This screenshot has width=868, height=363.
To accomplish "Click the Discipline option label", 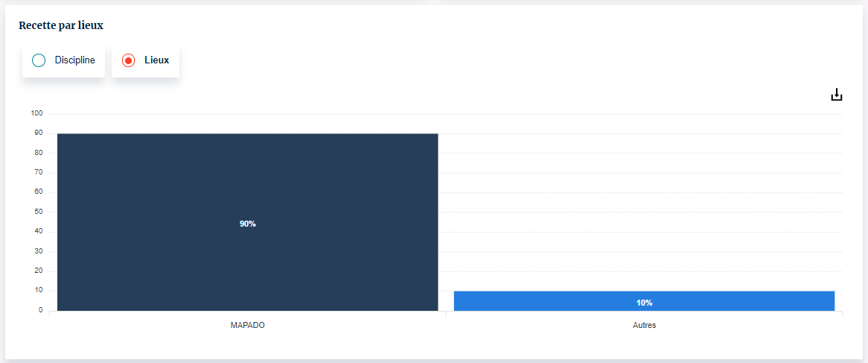I will coord(74,60).
